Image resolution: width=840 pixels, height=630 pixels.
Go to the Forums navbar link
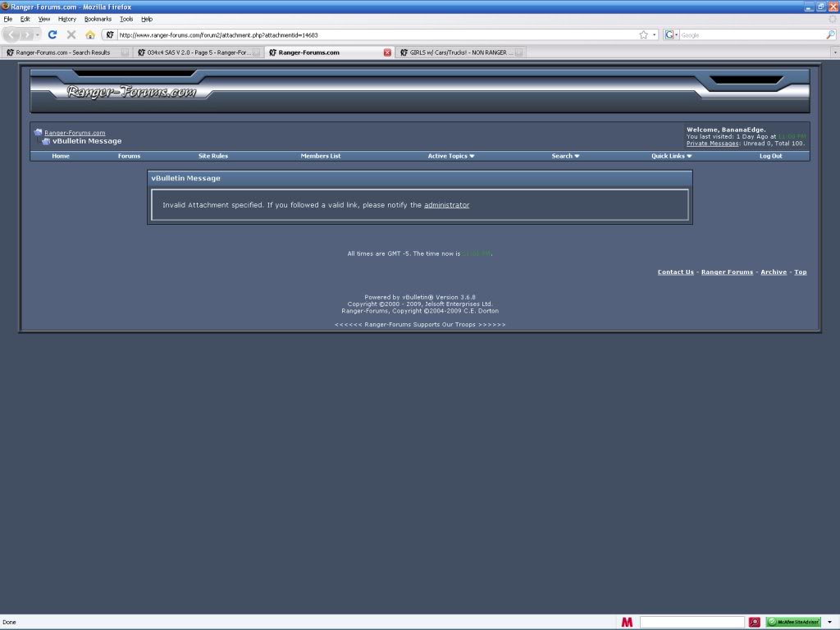[x=129, y=156]
